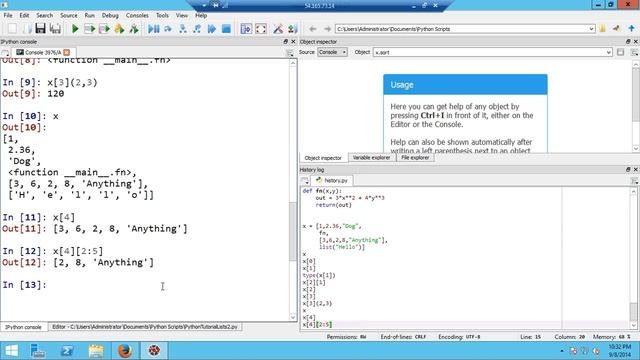The height and width of the screenshot is (360, 640).
Task: Run the file with green play icon
Action: pos(75,29)
